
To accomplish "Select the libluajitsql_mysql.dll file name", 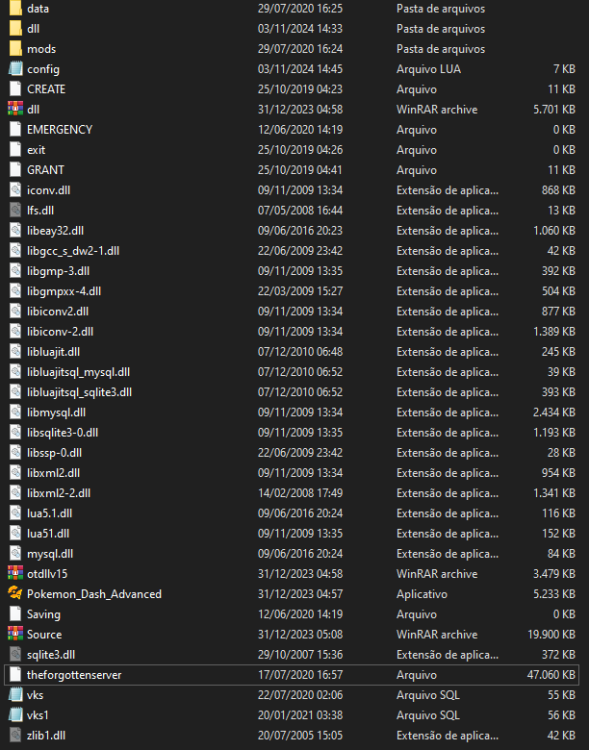I will tap(78, 372).
